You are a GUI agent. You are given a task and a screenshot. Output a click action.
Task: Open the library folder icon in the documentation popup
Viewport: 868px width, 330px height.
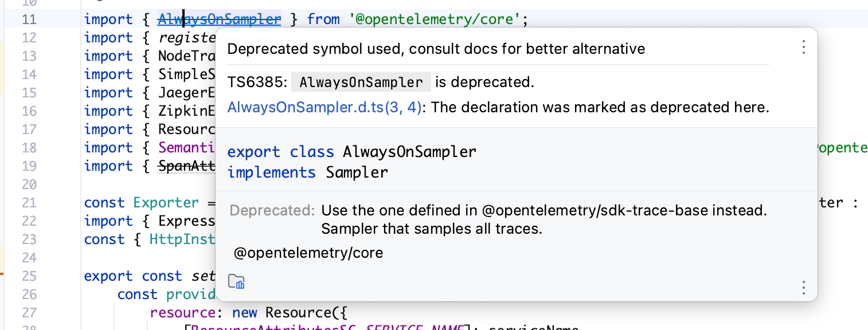pos(236,281)
